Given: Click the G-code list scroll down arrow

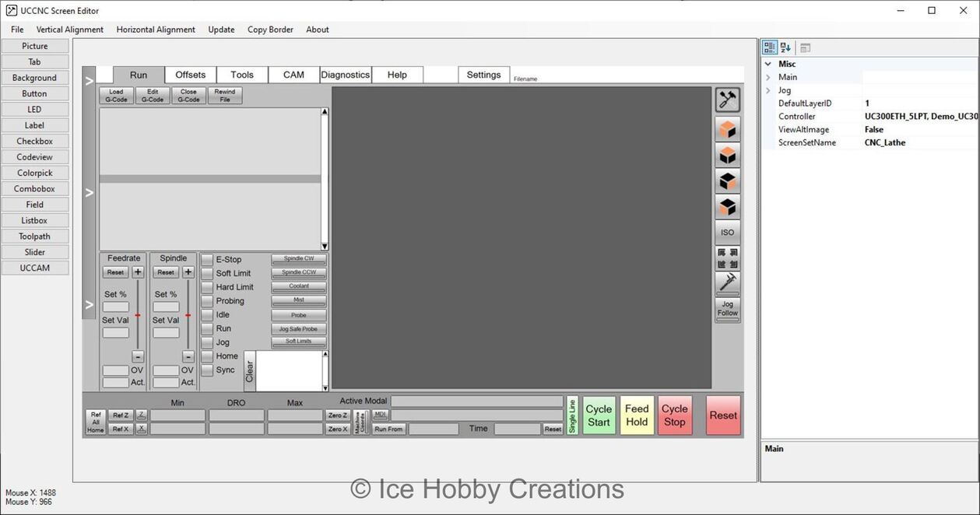Looking at the screenshot, I should (x=325, y=246).
